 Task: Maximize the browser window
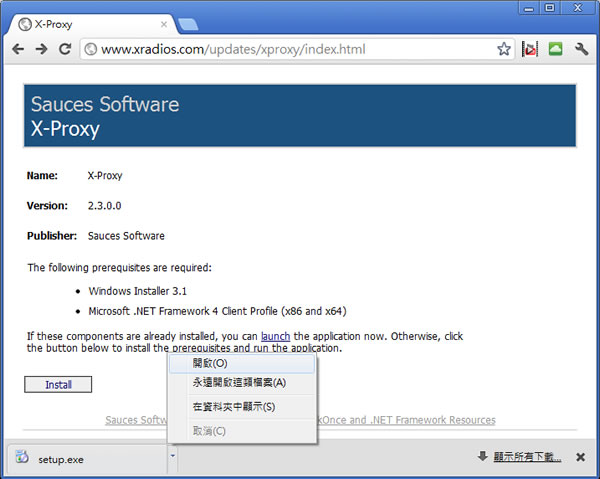click(550, 8)
